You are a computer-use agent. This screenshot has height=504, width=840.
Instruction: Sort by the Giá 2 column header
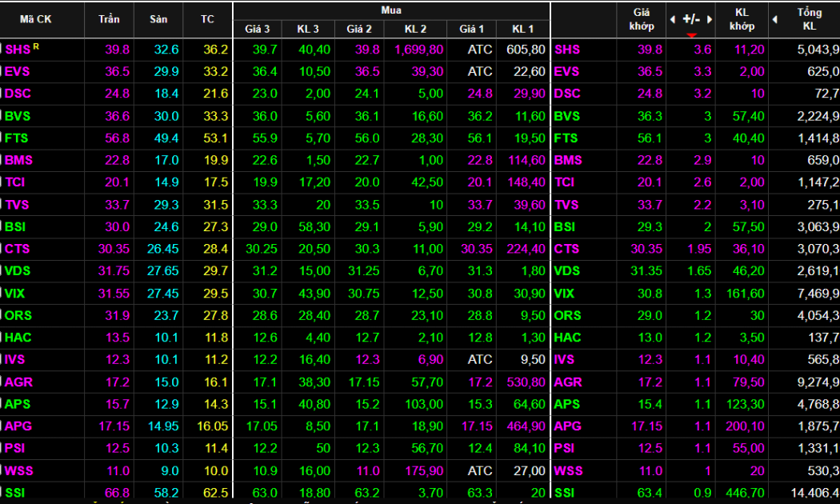coord(359,29)
